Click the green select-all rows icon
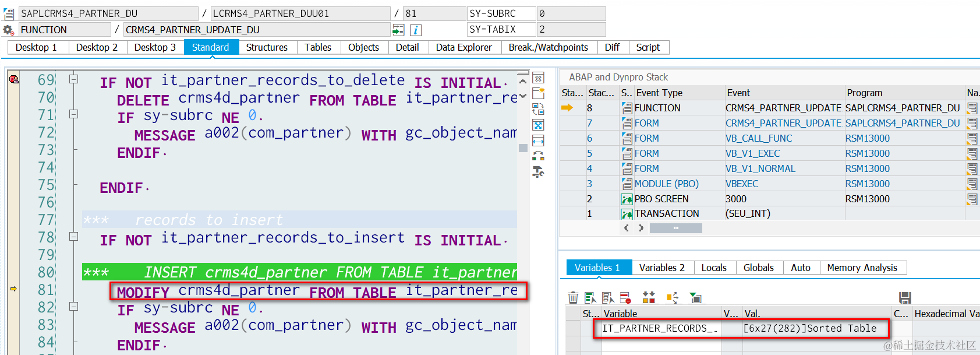This screenshot has width=980, height=355. click(x=590, y=298)
